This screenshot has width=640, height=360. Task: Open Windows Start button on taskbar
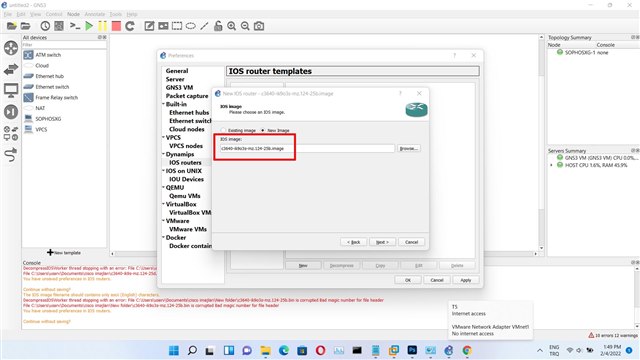click(174, 350)
